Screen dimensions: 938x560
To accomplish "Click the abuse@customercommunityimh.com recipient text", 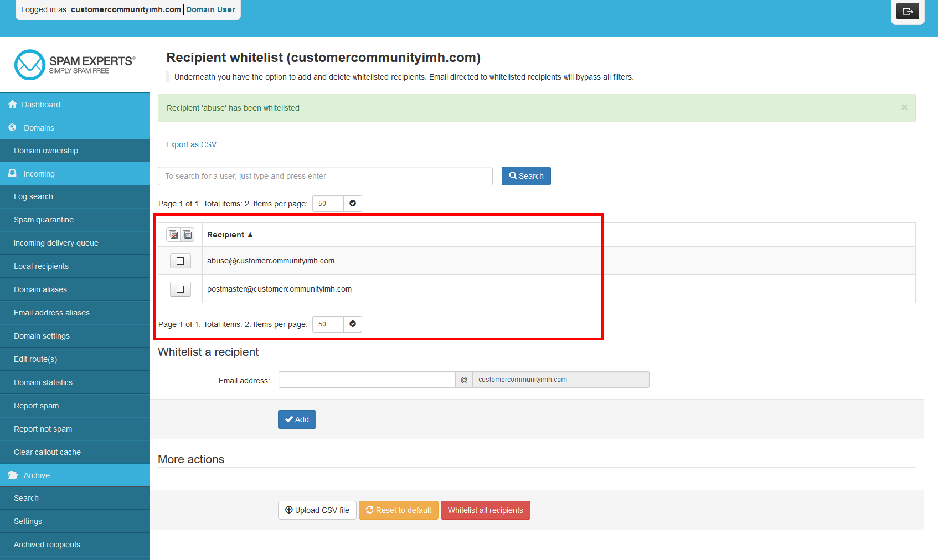I will [x=271, y=261].
